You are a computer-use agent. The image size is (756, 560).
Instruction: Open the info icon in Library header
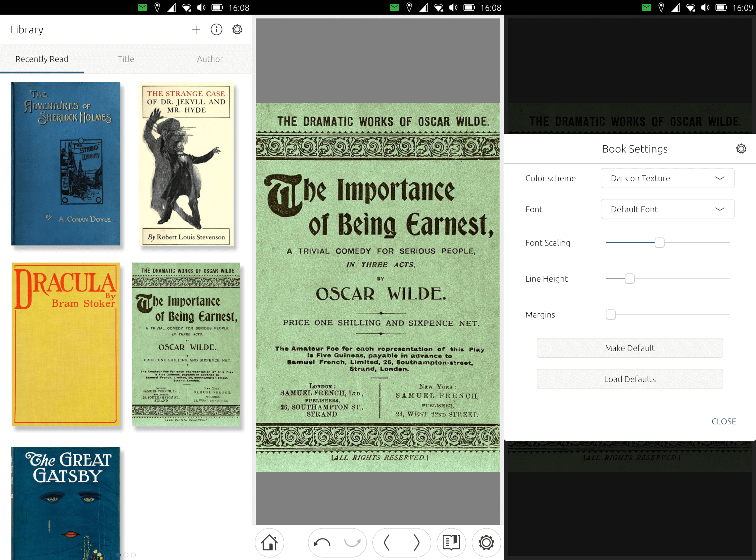click(216, 30)
